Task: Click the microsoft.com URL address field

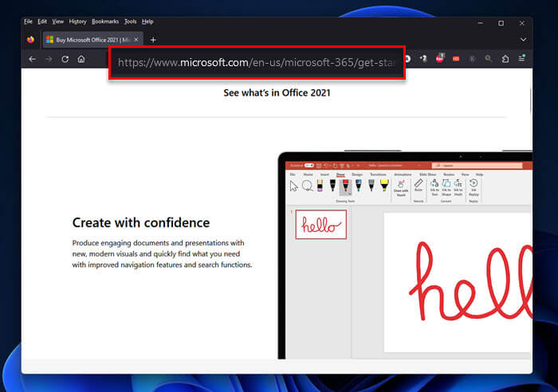Action: click(257, 63)
